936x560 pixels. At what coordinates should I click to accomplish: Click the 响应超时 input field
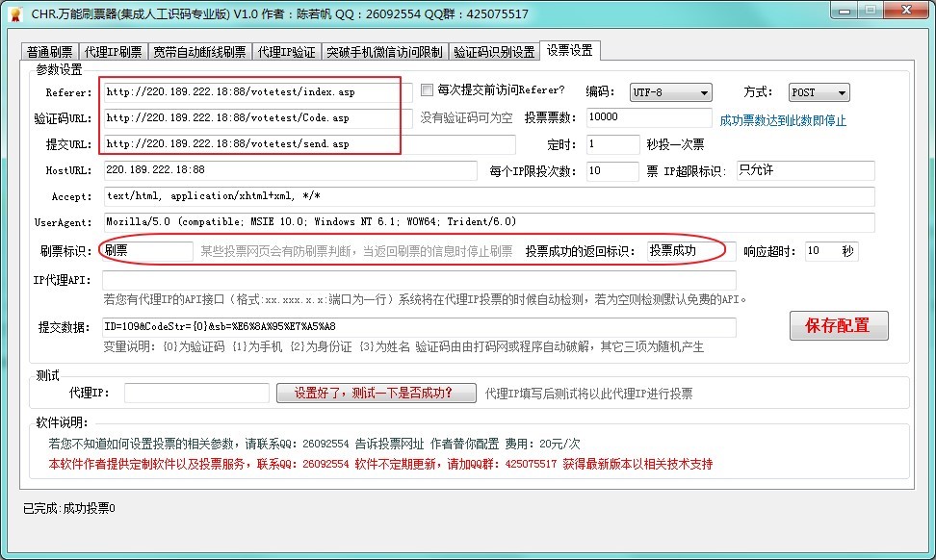point(831,251)
